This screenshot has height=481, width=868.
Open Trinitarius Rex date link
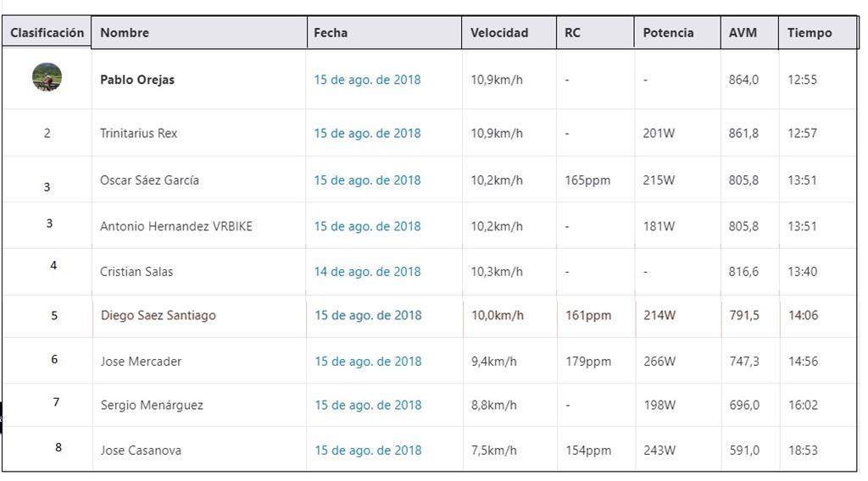(x=368, y=133)
